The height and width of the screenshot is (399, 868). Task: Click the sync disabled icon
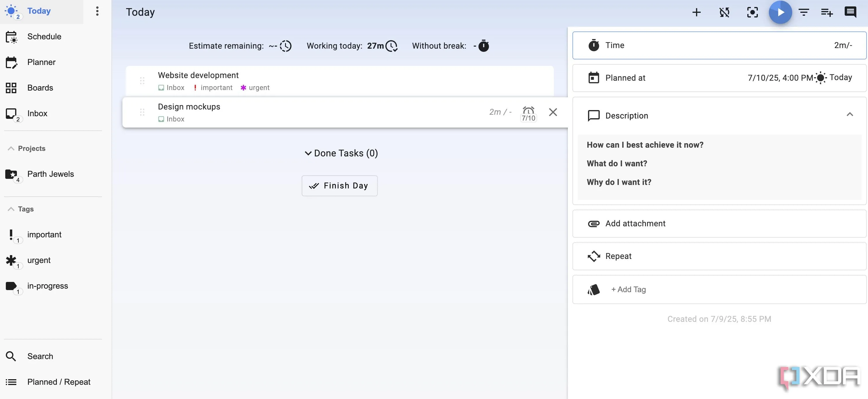[724, 13]
